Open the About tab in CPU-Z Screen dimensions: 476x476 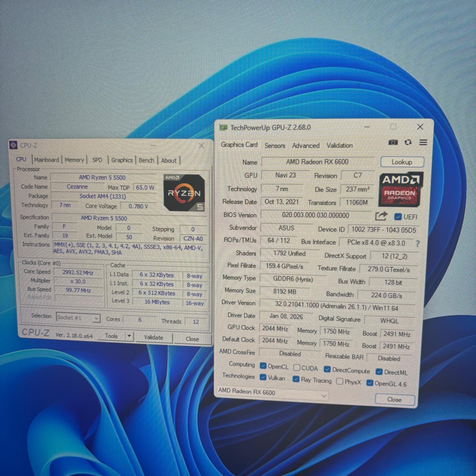169,161
